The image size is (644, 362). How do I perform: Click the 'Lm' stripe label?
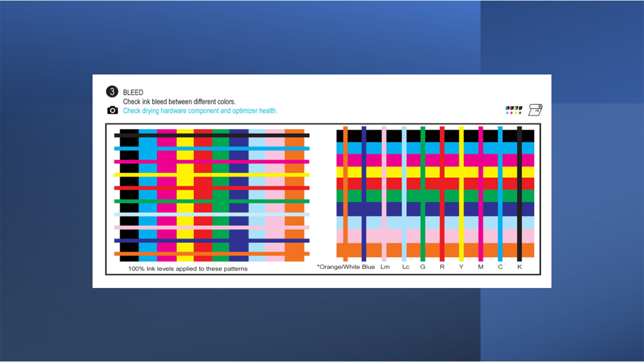pos(385,267)
